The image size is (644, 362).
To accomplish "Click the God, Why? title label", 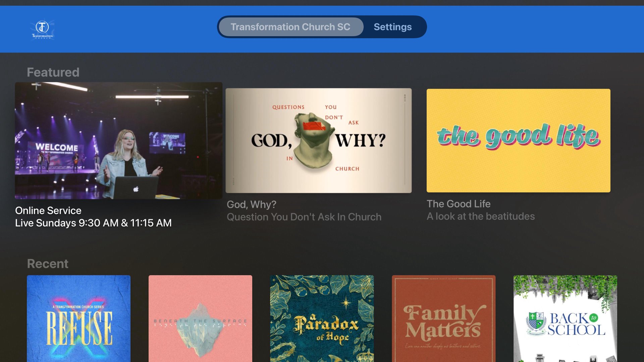I will (x=252, y=204).
